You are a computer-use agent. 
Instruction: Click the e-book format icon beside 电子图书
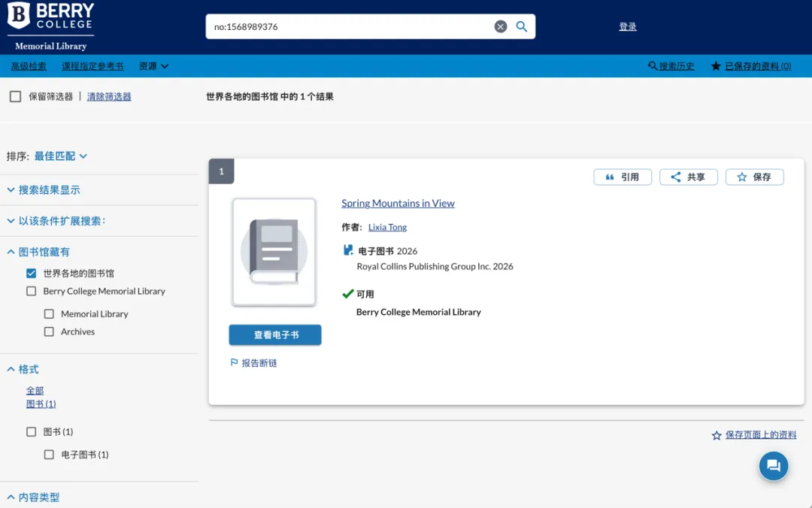click(x=348, y=251)
